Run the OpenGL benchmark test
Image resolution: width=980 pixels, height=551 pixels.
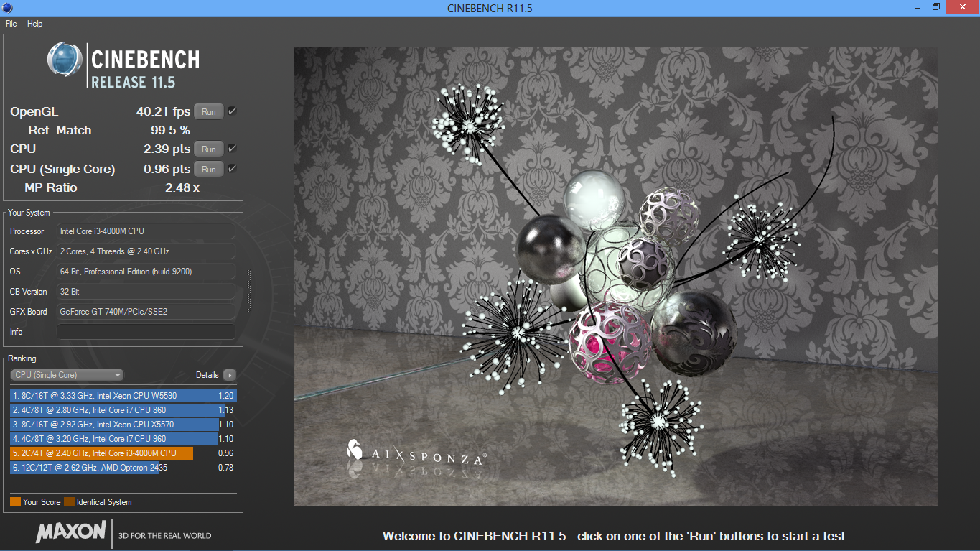coord(209,111)
